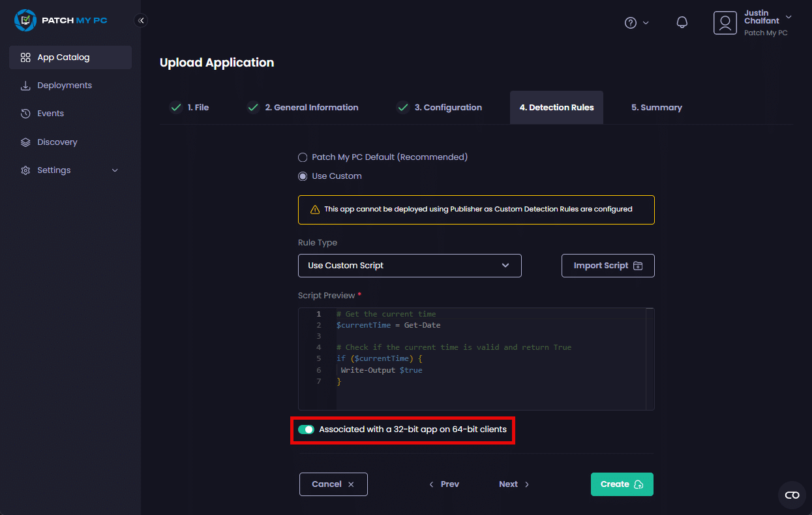Collapse the sidebar with the double-chevron icon
812x515 pixels.
[141, 20]
